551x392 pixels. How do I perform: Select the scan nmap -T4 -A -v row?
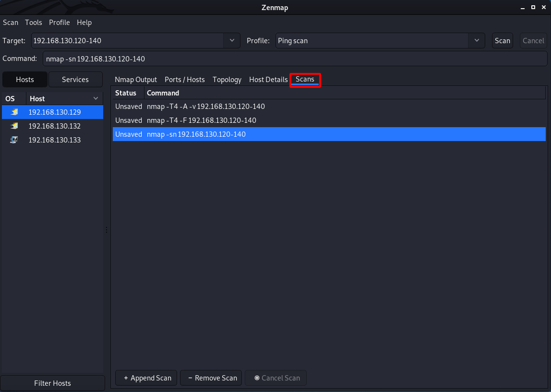pos(329,107)
